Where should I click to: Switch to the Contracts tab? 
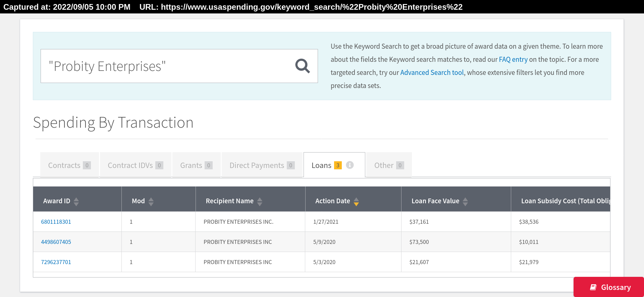69,165
